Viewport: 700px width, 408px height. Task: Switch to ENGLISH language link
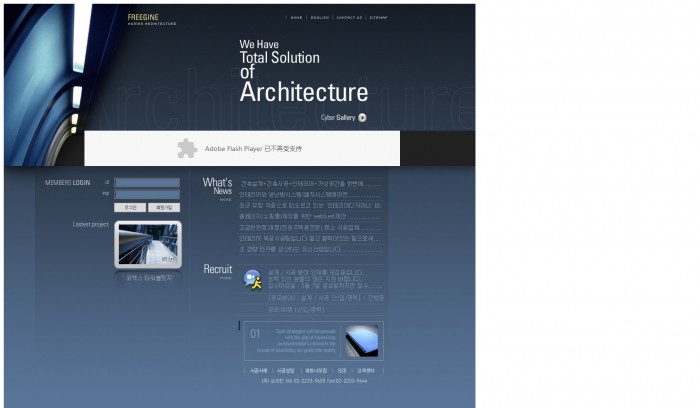pyautogui.click(x=320, y=18)
